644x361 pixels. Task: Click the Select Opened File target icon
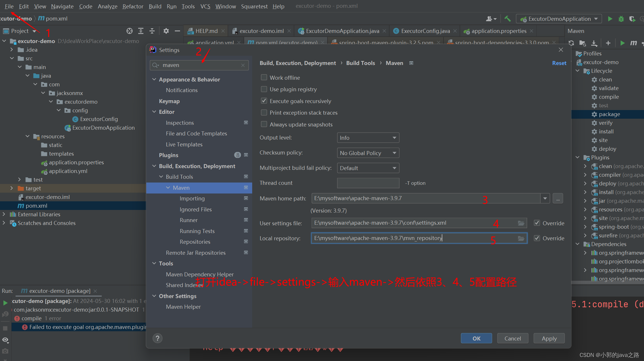[130, 31]
